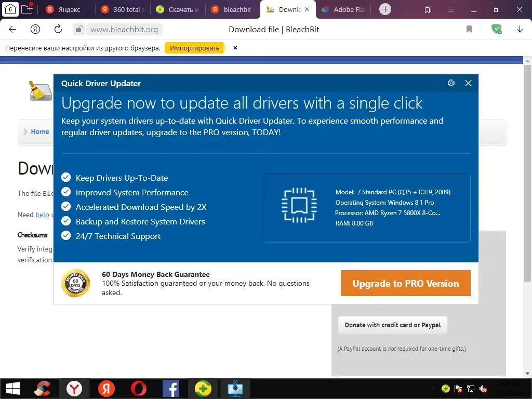Launch Opera from the taskbar

(x=138, y=389)
